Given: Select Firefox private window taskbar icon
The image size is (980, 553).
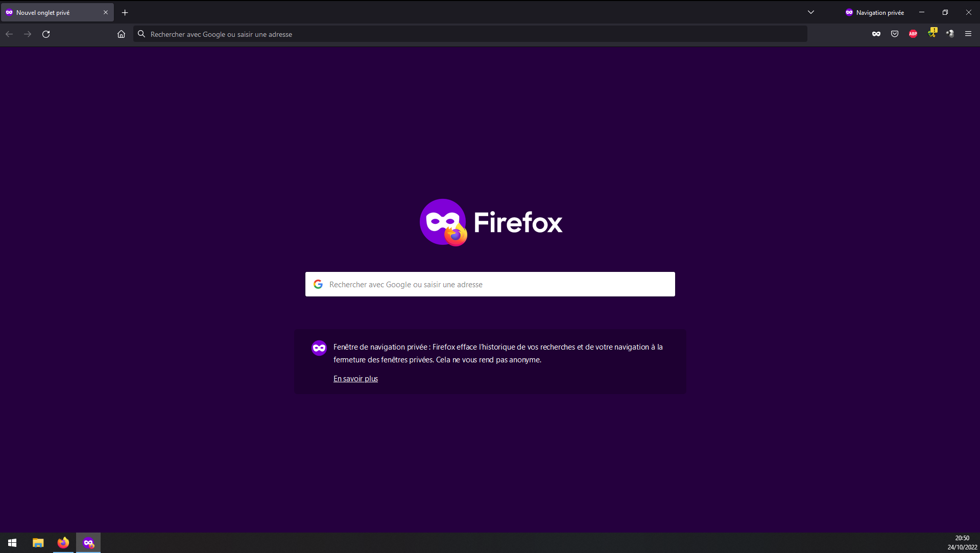Looking at the screenshot, I should pos(88,543).
